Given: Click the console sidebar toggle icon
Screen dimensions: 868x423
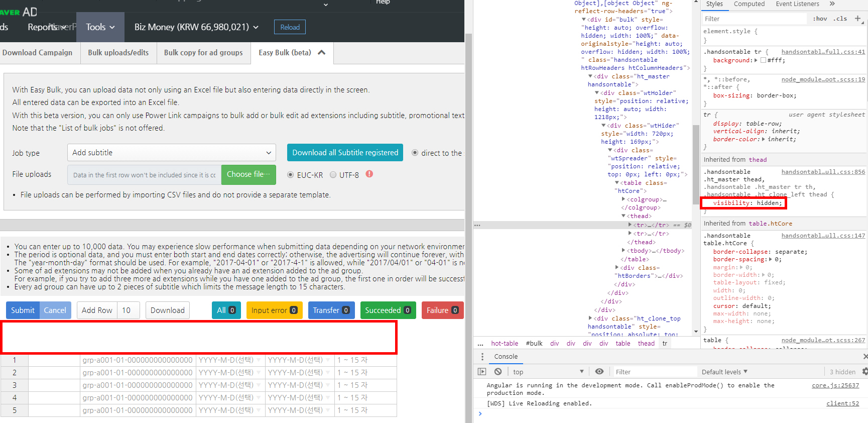Looking at the screenshot, I should point(482,372).
